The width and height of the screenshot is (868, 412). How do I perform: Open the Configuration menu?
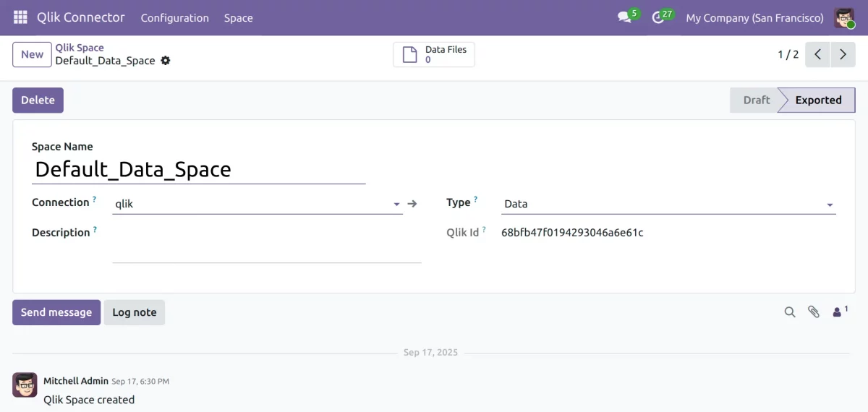point(174,18)
